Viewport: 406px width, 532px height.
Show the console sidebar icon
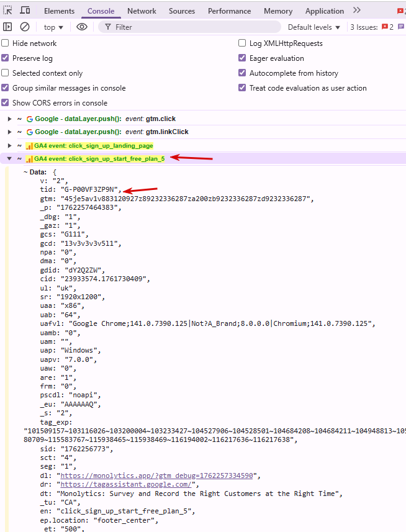pos(7,27)
